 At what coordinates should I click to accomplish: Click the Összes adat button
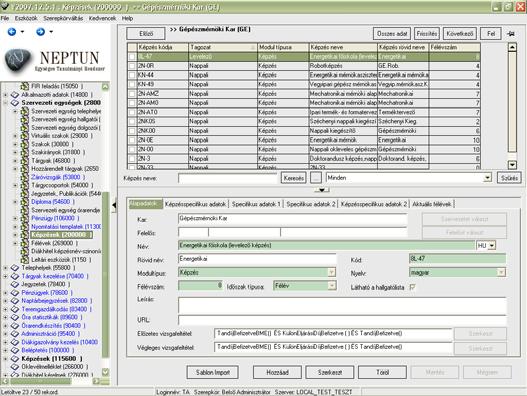tap(392, 34)
